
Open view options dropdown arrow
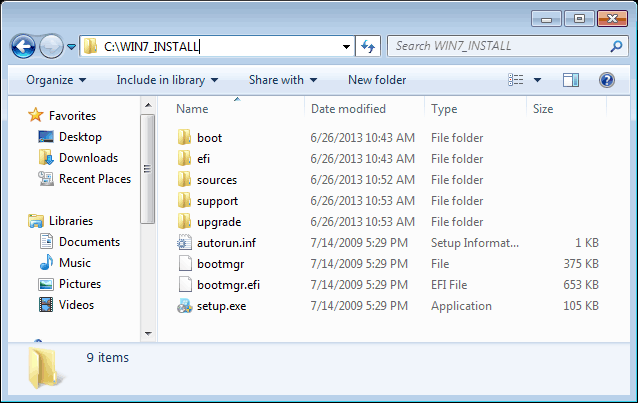[537, 80]
